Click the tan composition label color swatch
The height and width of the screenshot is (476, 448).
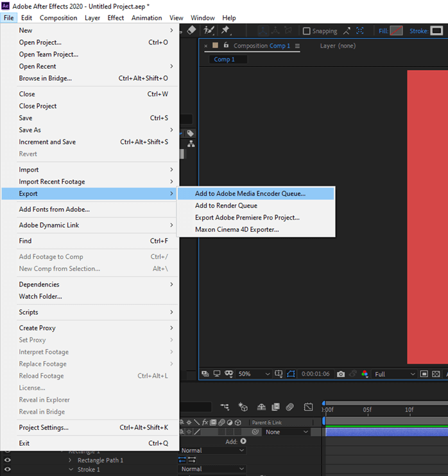216,45
